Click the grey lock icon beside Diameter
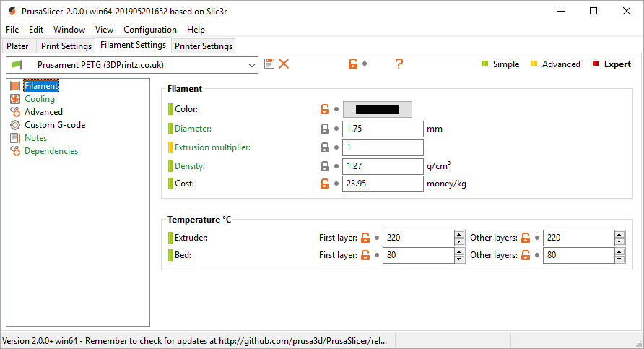Screen dimensions: 644x349 (325, 129)
